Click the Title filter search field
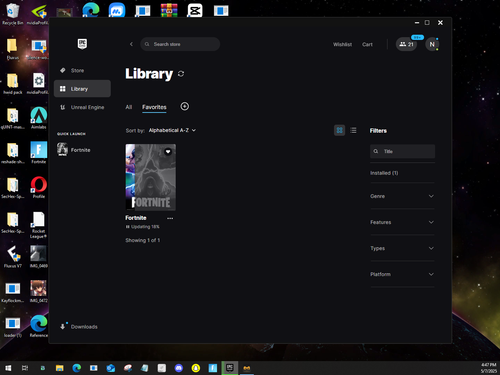Viewport: 500px width, 375px height. [402, 151]
